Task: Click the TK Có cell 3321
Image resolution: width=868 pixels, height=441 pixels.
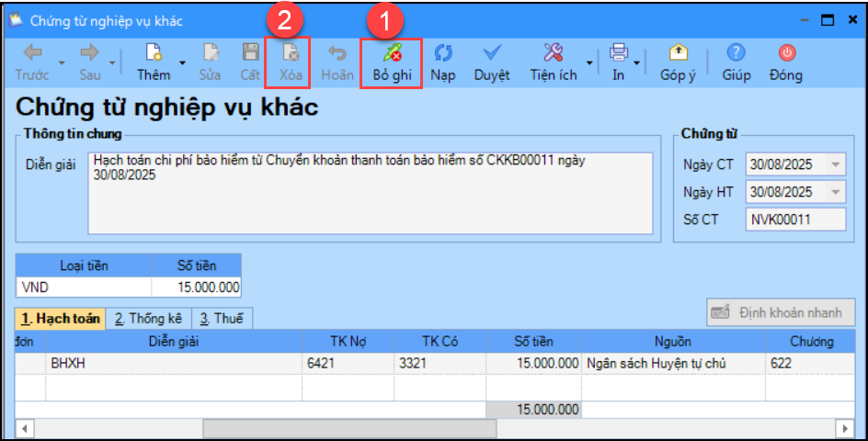Action: point(440,364)
